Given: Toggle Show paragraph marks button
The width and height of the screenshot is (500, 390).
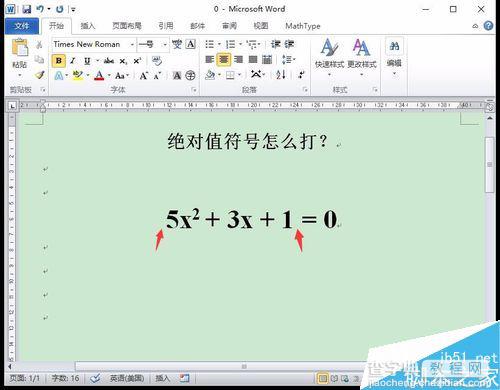Looking at the screenshot, I should point(301,75).
